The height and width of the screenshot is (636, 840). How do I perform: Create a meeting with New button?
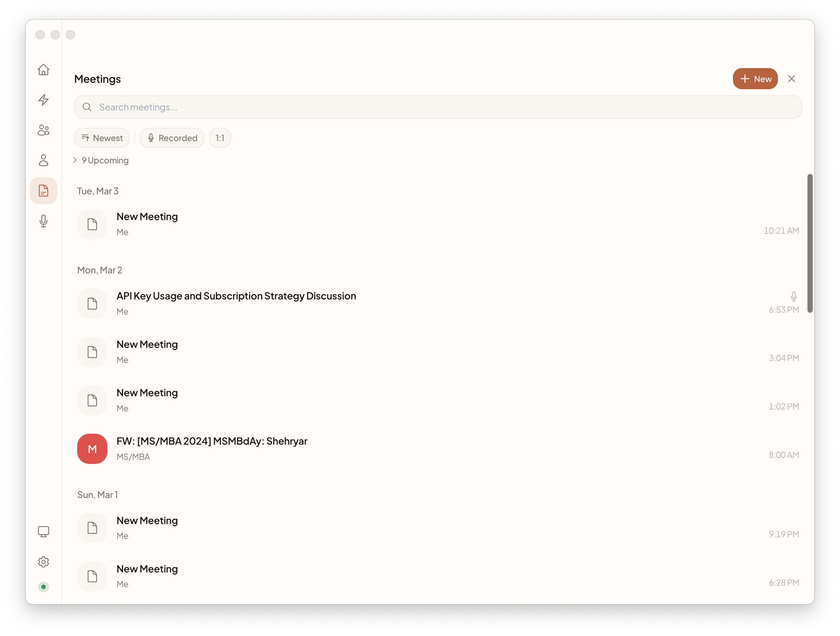(755, 79)
